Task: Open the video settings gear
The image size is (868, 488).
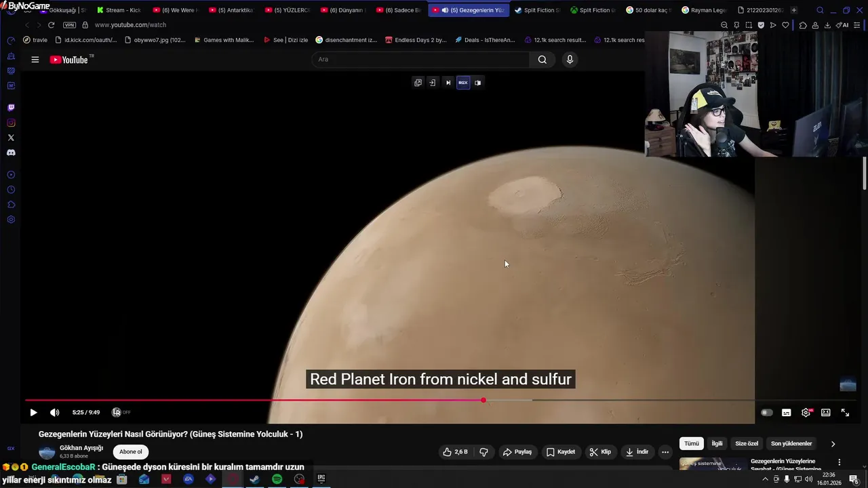Action: tap(806, 412)
